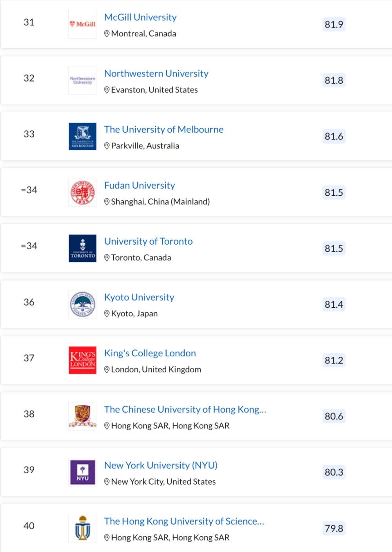This screenshot has width=392, height=552.
Task: Open the McGill University link
Action: [x=140, y=17]
